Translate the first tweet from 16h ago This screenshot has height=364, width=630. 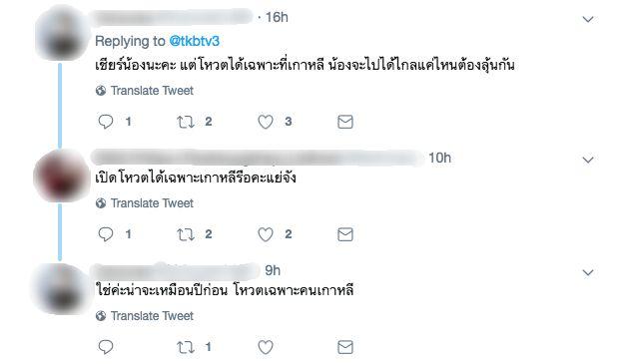click(x=152, y=91)
